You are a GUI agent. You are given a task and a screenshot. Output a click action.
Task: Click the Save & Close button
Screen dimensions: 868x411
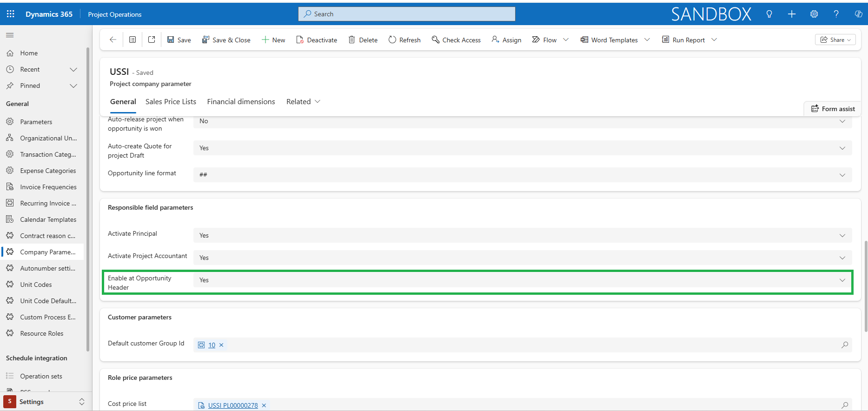point(226,40)
